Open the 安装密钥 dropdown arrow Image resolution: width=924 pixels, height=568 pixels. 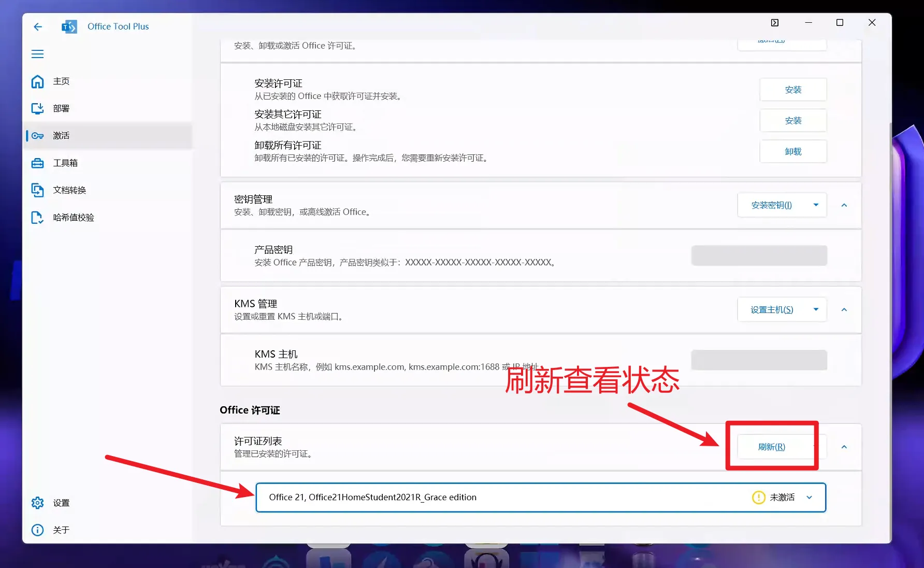point(816,205)
